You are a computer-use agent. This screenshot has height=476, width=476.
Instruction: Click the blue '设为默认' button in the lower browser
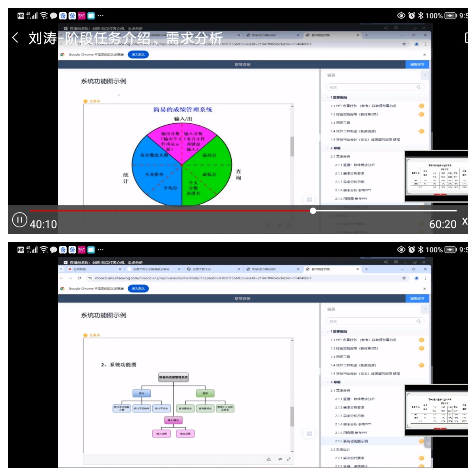(x=138, y=289)
